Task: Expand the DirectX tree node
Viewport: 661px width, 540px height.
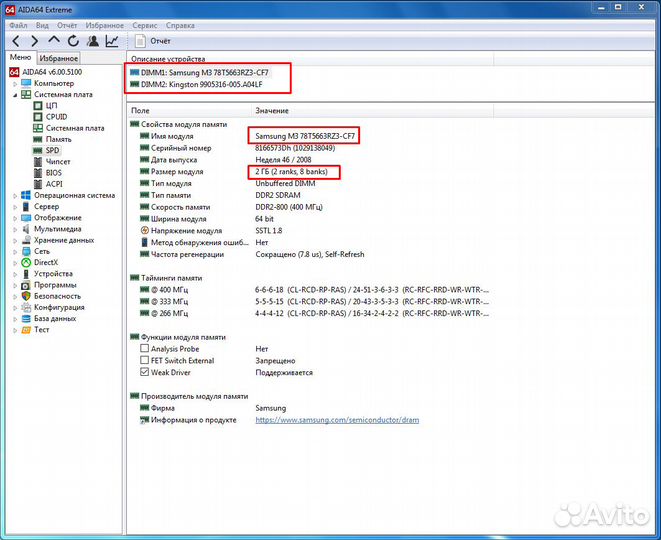Action: (x=15, y=263)
